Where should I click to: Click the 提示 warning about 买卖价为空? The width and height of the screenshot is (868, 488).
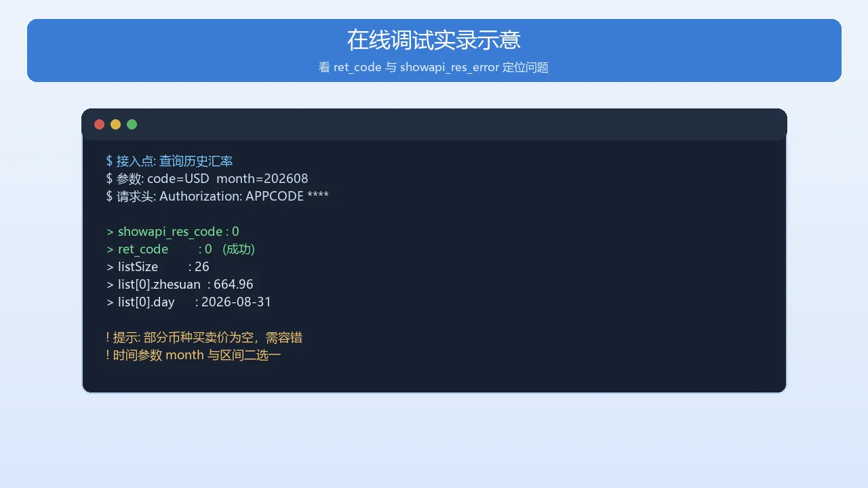point(204,338)
